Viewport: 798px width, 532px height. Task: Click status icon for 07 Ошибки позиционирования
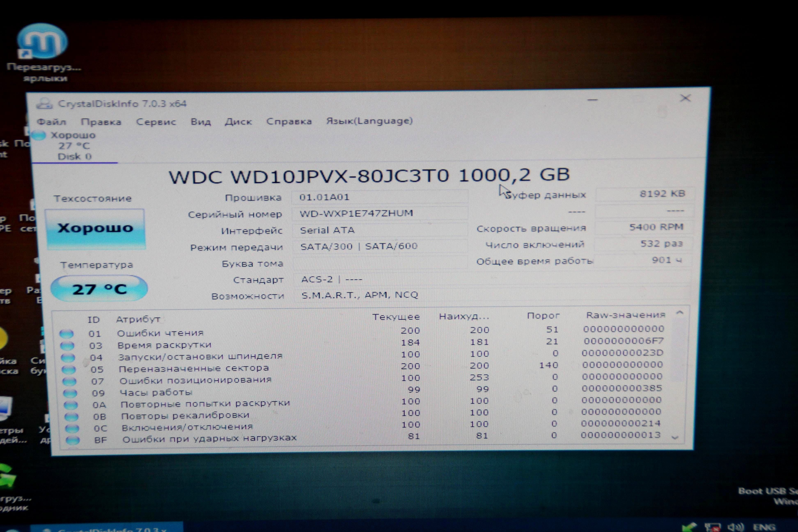69,381
